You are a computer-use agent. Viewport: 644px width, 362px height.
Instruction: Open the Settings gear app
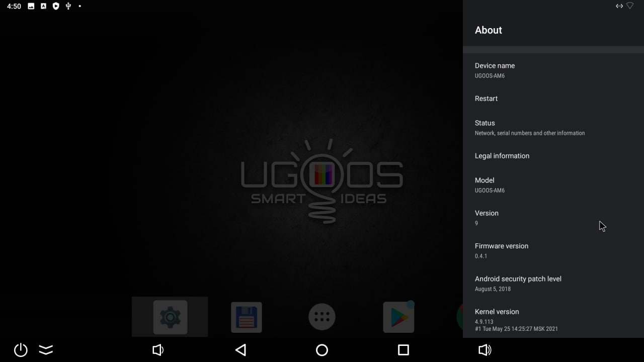170,317
